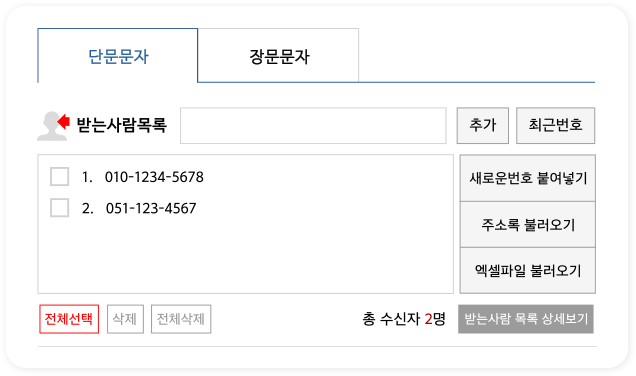Focus the recipient number input field
Screen dimensions: 636x376
tap(313, 125)
